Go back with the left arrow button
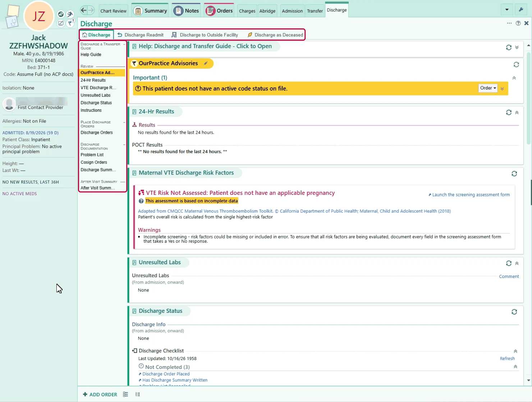The width and height of the screenshot is (532, 402). (x=83, y=10)
